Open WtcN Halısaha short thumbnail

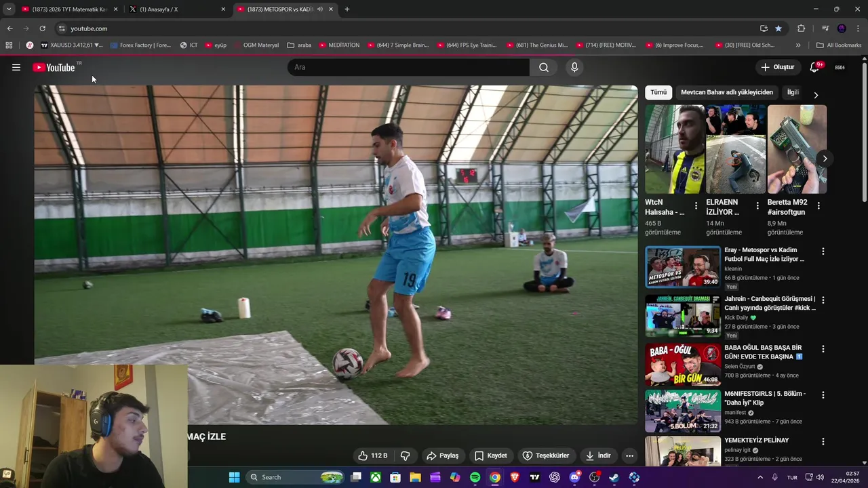[675, 149]
